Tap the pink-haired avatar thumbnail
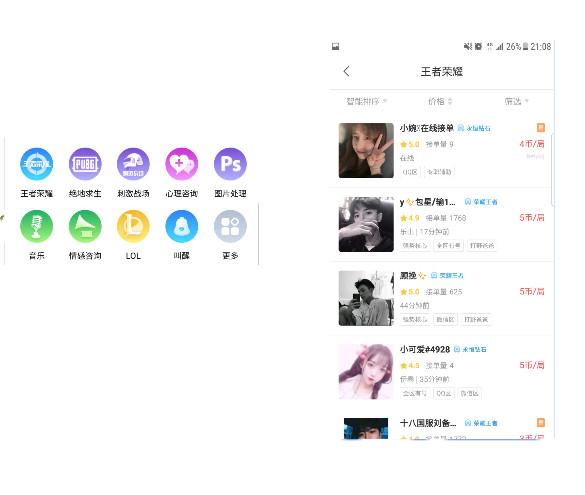This screenshot has height=495, width=585. (x=366, y=372)
